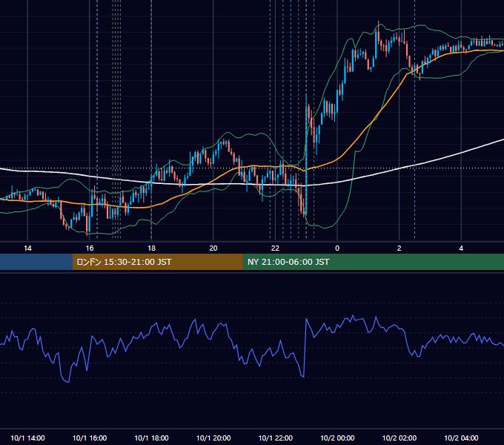The width and height of the screenshot is (504, 445).
Task: Click the 2 hour label on price chart axis
Action: (x=399, y=248)
